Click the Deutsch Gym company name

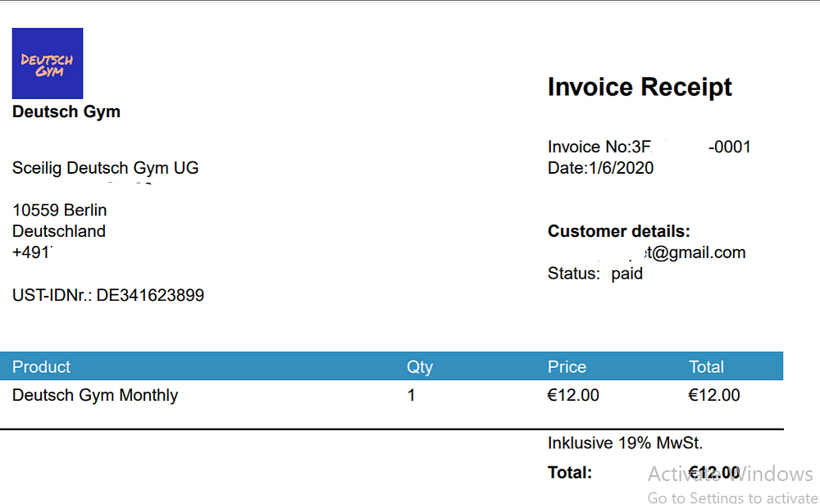click(66, 111)
